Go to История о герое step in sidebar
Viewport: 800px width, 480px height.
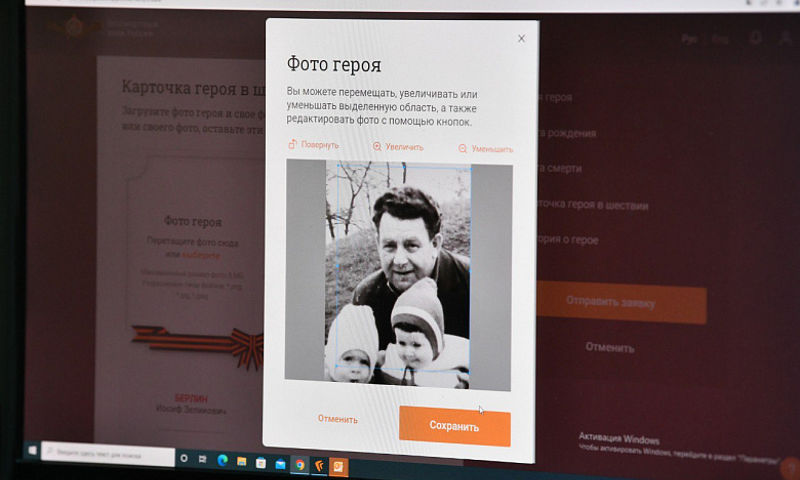tap(567, 239)
